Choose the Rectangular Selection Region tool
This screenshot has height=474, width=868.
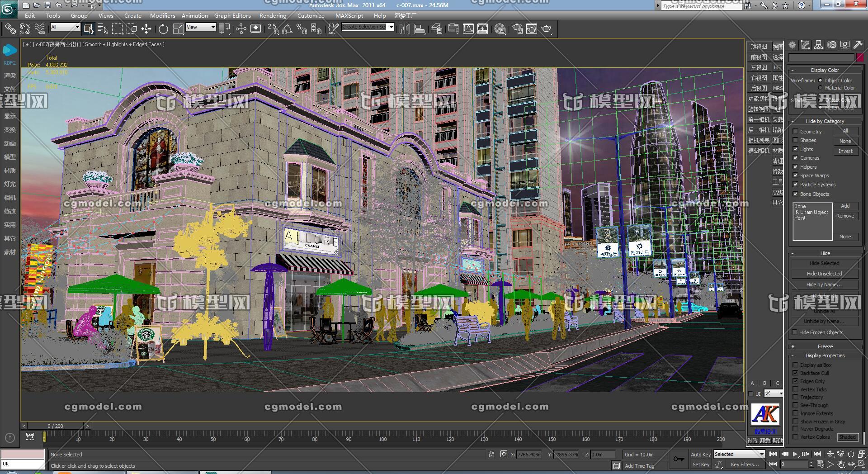point(117,29)
